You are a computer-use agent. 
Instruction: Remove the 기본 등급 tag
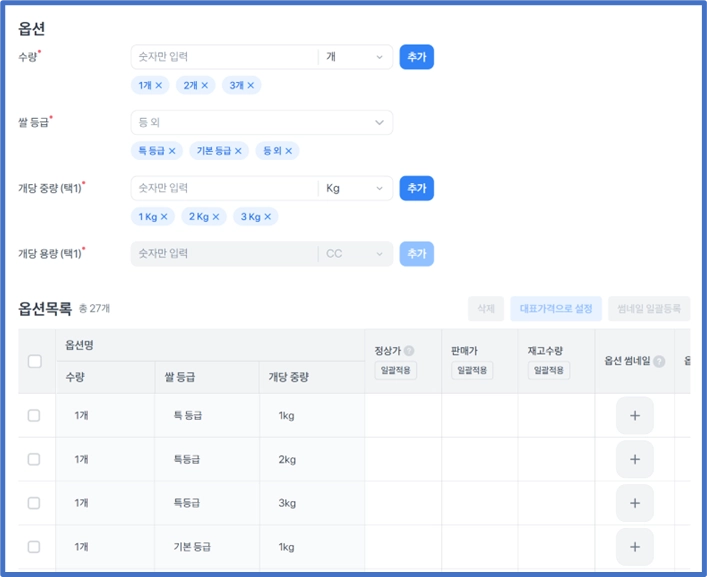tap(238, 151)
